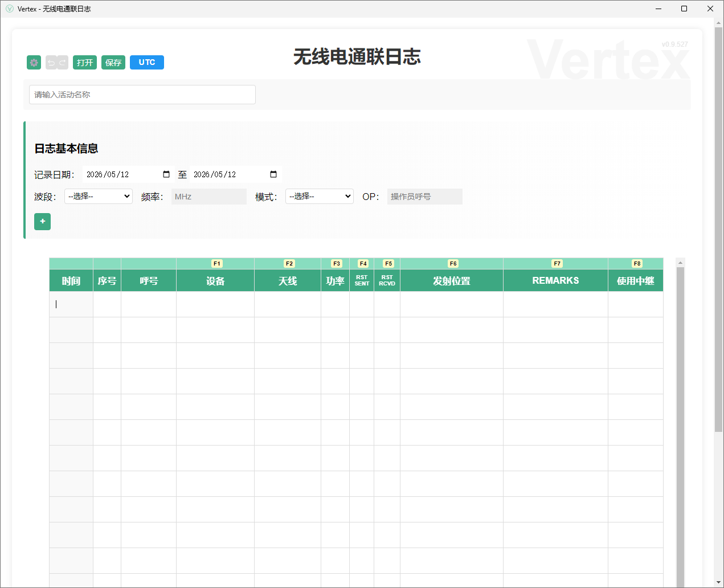This screenshot has width=724, height=588.
Task: Click the F2 shortcut badge
Action: click(289, 264)
